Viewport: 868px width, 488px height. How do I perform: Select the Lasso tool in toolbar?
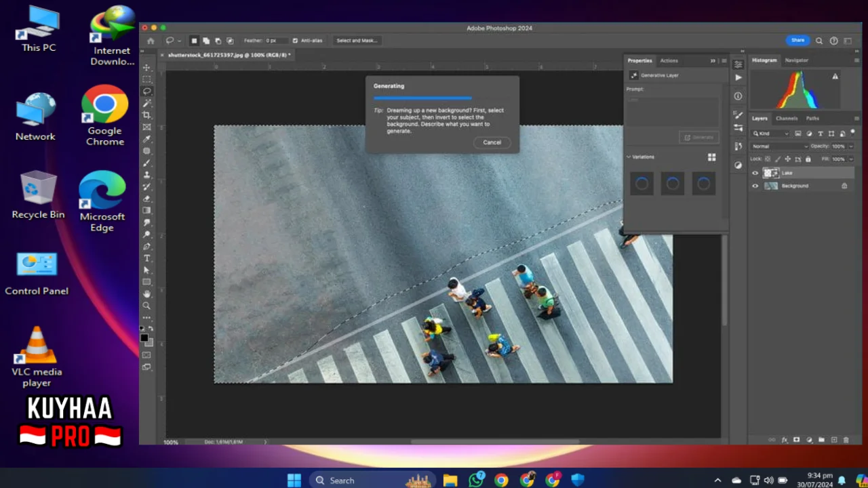146,91
